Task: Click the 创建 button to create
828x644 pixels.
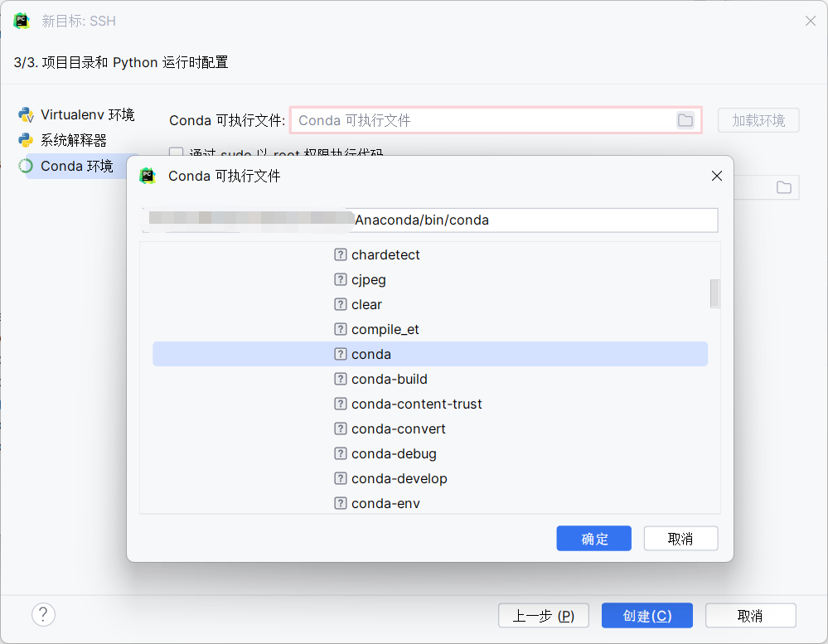Action: pos(646,615)
